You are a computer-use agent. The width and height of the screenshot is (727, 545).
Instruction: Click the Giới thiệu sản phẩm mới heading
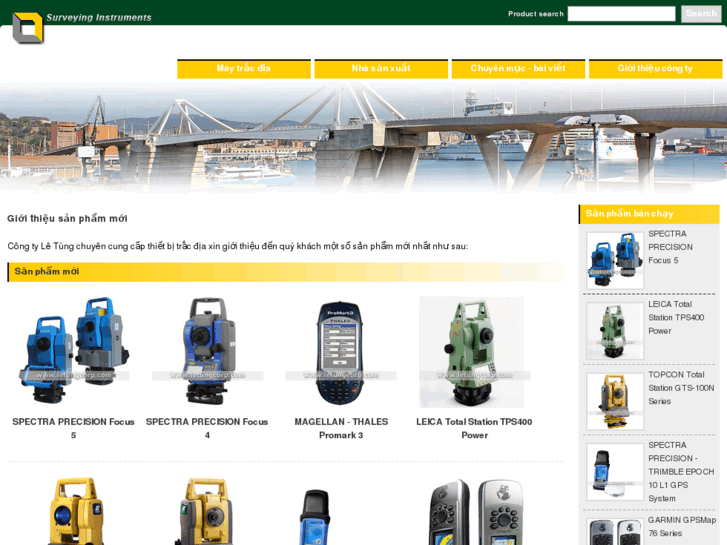[x=67, y=218]
